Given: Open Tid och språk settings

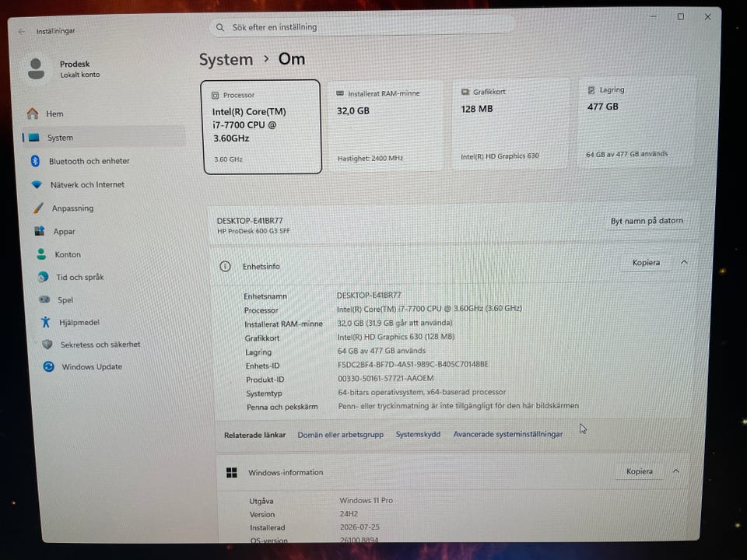Looking at the screenshot, I should pos(111,277).
